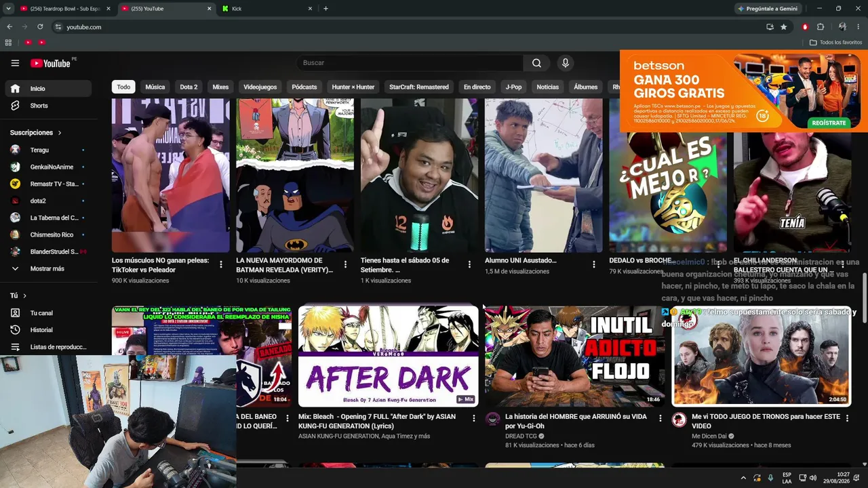Open the YouTube guide hamburger menu

15,63
